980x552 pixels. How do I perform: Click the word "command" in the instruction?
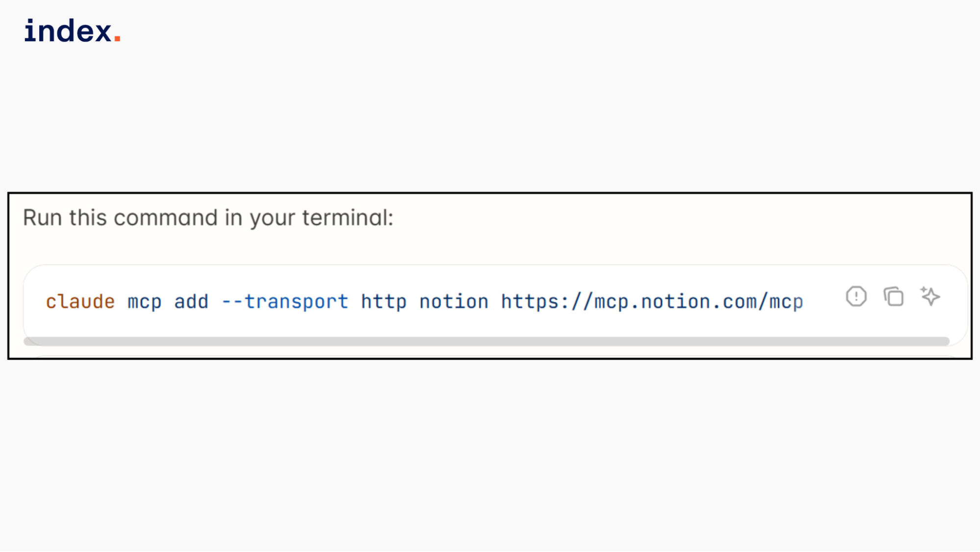click(166, 218)
